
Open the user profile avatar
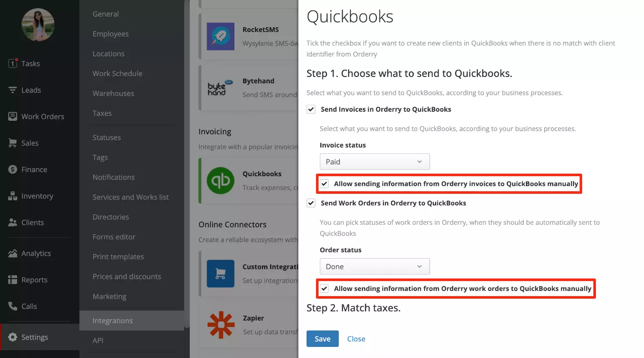(38, 25)
